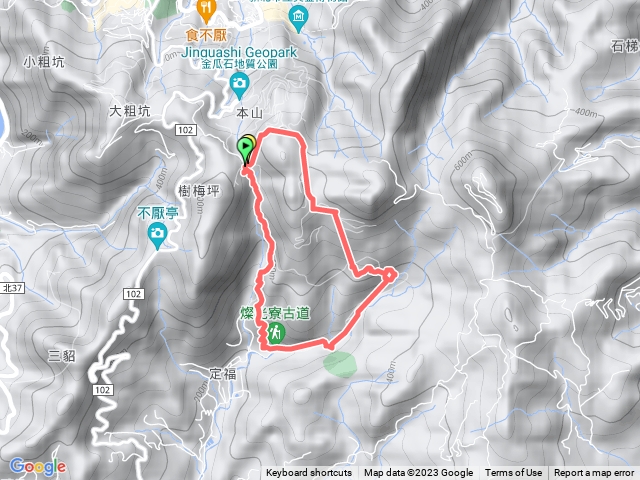Screen dimensions: 640x480
Task: Click the 定福 village label
Action: point(223,373)
